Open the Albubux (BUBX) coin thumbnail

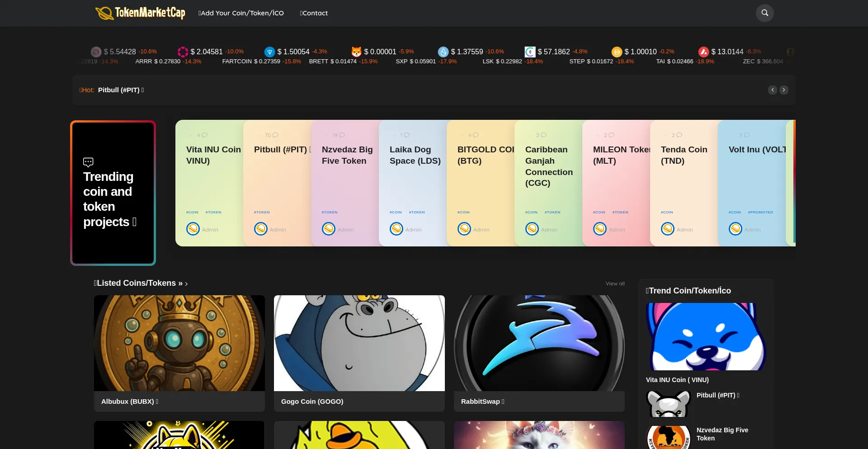pyautogui.click(x=179, y=343)
